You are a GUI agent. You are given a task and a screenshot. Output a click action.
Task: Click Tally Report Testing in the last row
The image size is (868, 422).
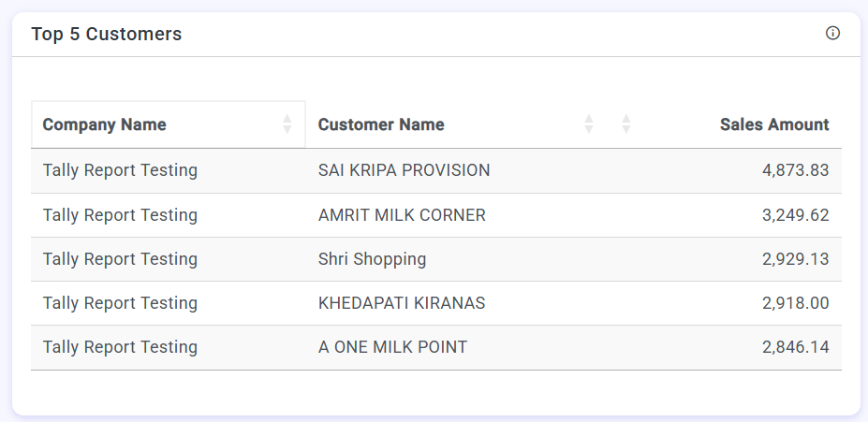120,347
